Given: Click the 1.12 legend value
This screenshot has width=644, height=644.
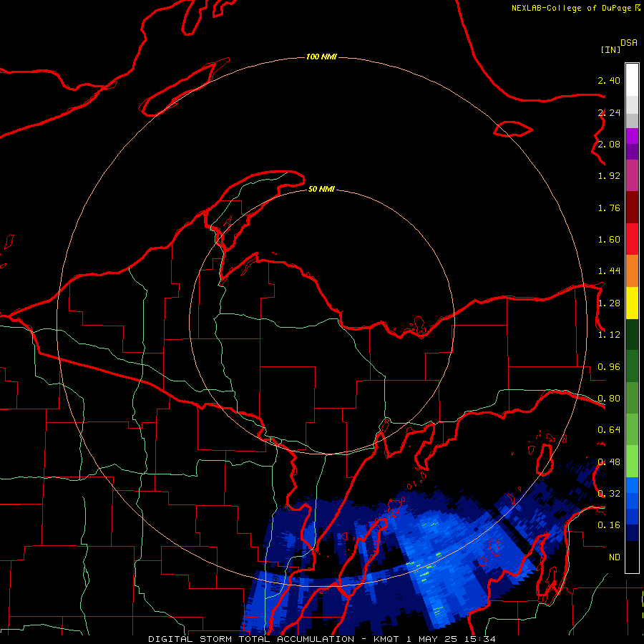Looking at the screenshot, I should 609,335.
